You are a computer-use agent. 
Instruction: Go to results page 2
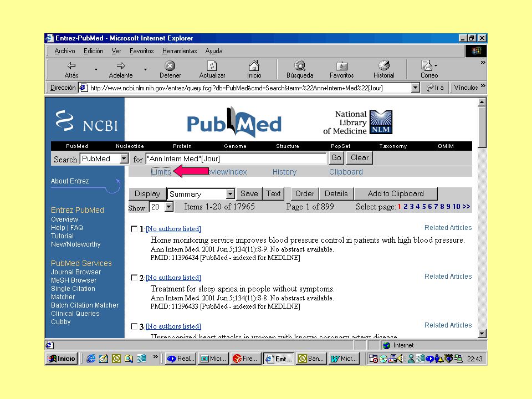406,207
